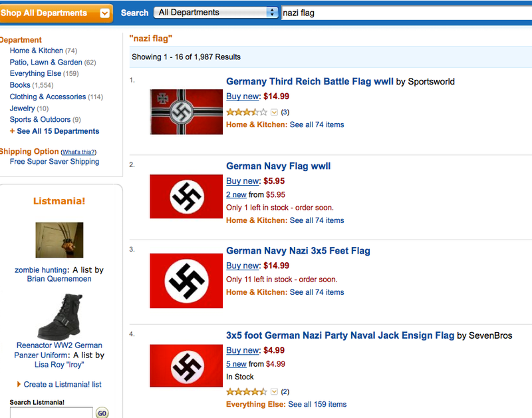This screenshot has width=532, height=418.
Task: Click the star rating of result 4
Action: pos(247,392)
